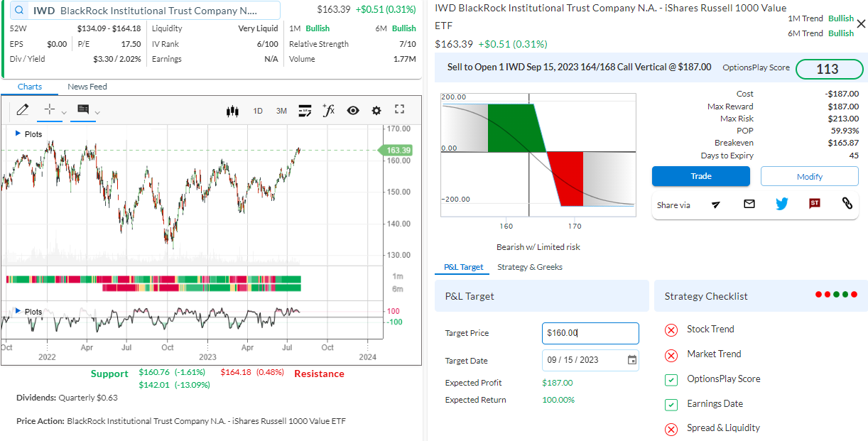Viewport: 868px width, 441px height.
Task: Share the strategy via email
Action: pos(749,204)
